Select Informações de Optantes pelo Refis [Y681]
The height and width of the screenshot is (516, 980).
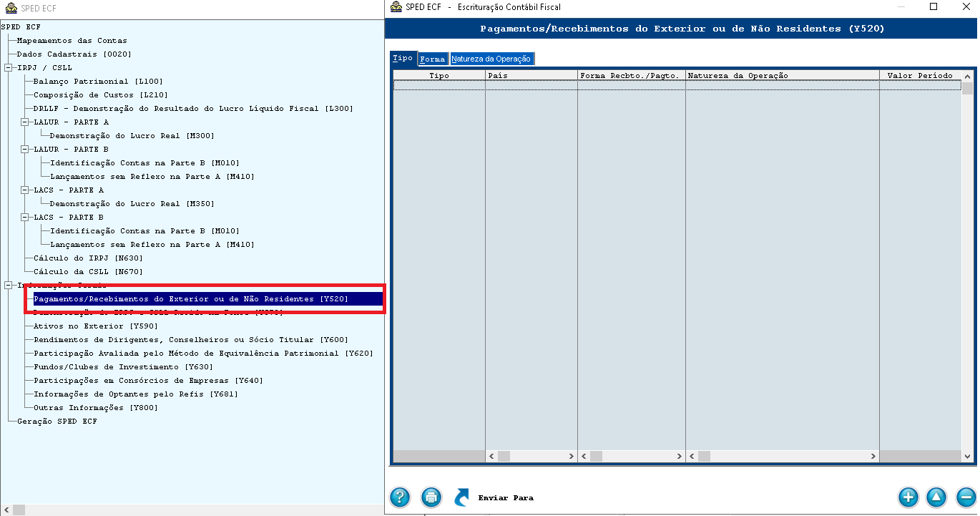click(136, 394)
